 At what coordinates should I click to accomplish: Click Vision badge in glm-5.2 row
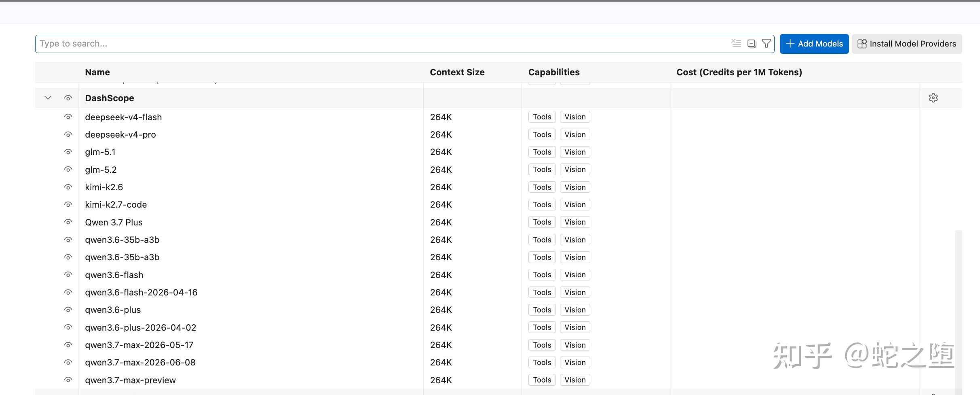tap(575, 170)
